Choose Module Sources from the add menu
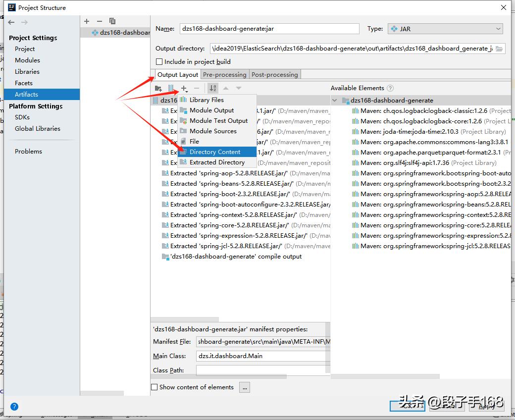 point(217,131)
